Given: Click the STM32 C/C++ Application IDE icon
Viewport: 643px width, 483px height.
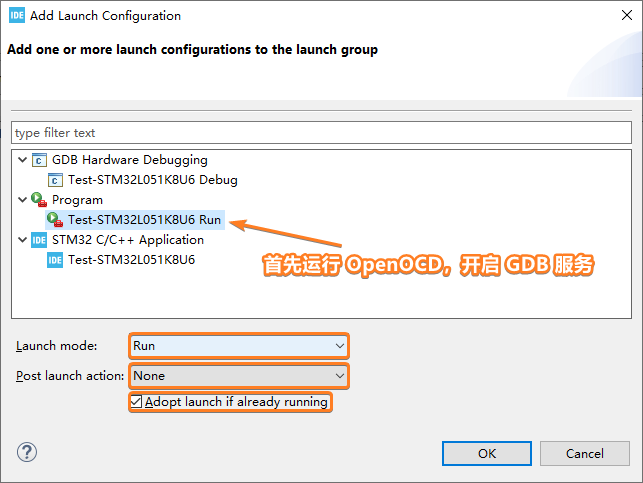Looking at the screenshot, I should point(39,240).
